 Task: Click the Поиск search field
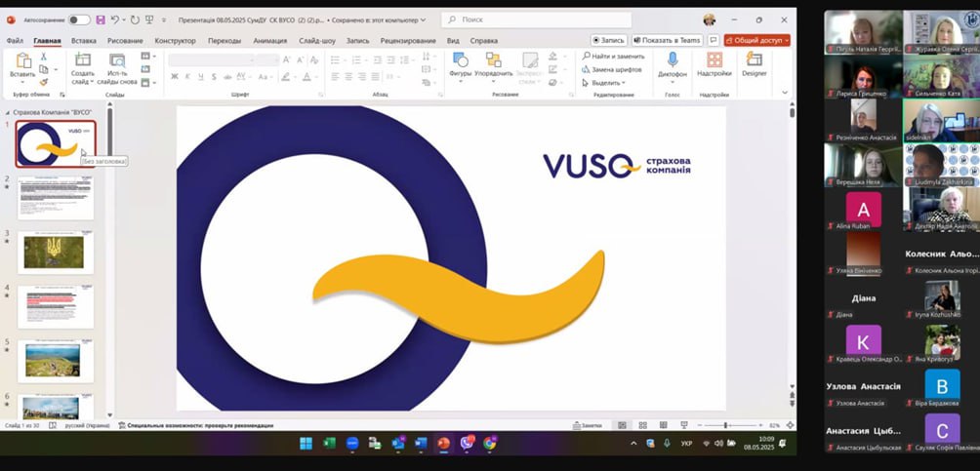(x=536, y=20)
